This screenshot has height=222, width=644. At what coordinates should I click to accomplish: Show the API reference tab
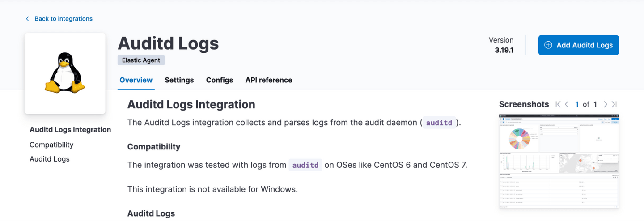268,80
